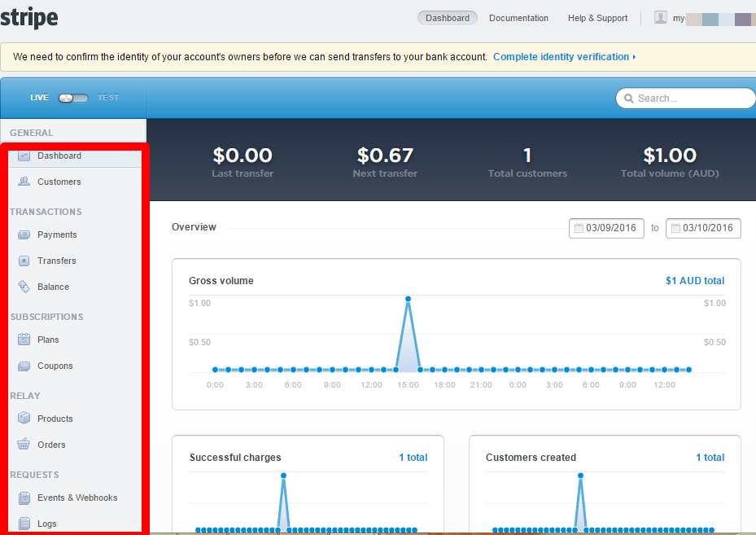Click the Gross volume peak data point
756x535 pixels.
point(408,299)
